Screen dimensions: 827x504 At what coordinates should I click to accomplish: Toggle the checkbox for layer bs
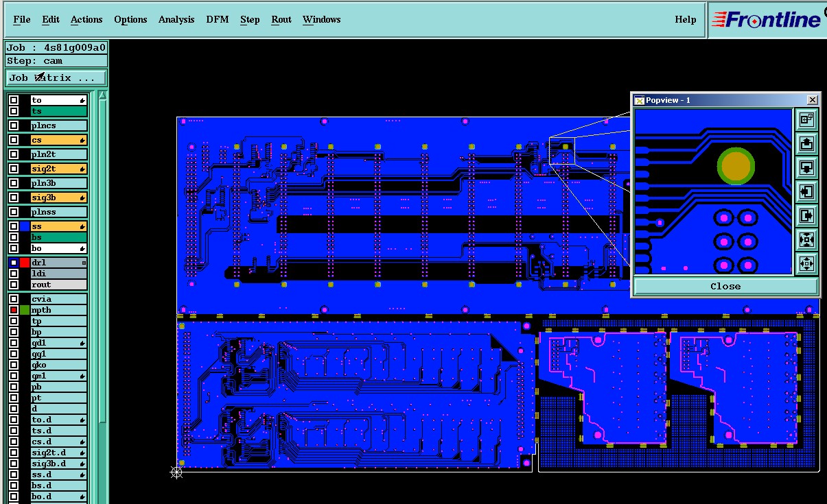(x=14, y=237)
